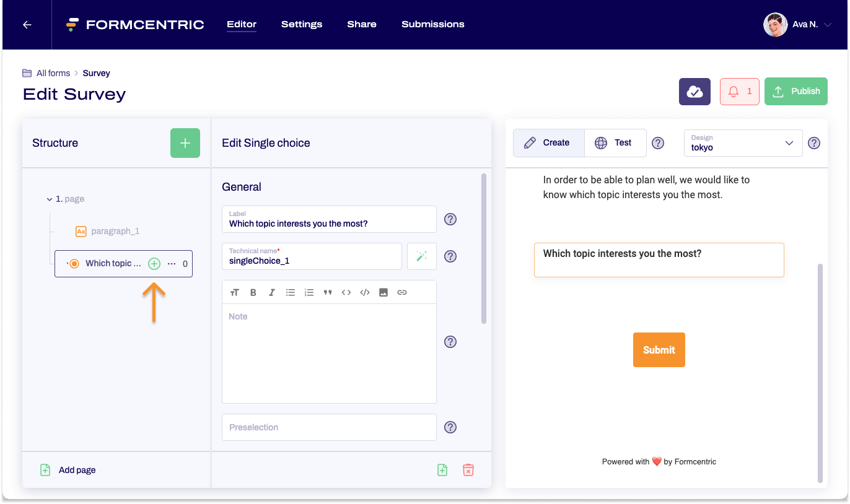Open the Design dropdown set to tokyo
The width and height of the screenshot is (850, 504).
pyautogui.click(x=743, y=143)
